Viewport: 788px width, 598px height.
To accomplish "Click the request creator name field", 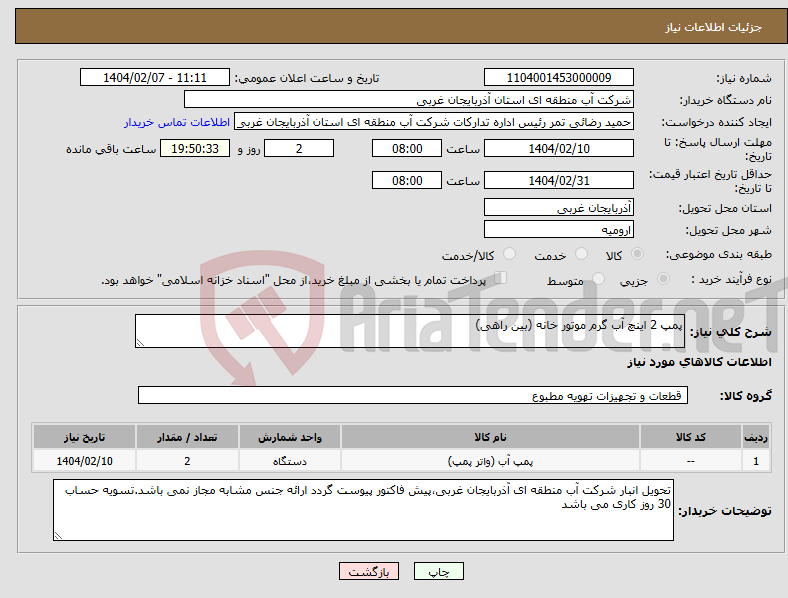I will click(x=434, y=122).
